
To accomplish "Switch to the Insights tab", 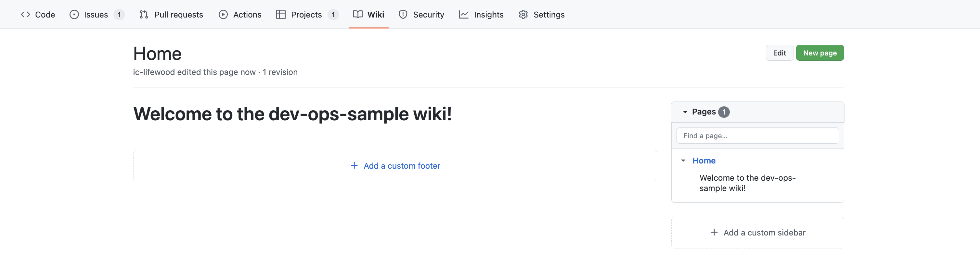I will point(488,15).
